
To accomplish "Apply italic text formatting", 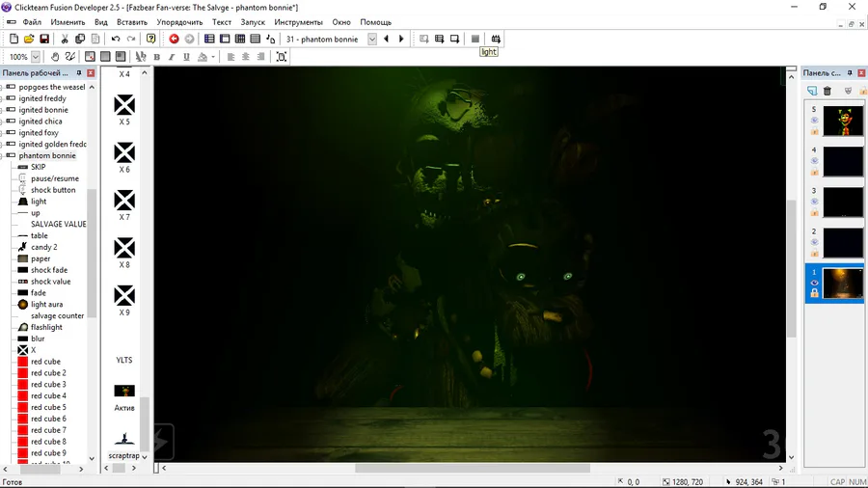I will click(x=172, y=57).
